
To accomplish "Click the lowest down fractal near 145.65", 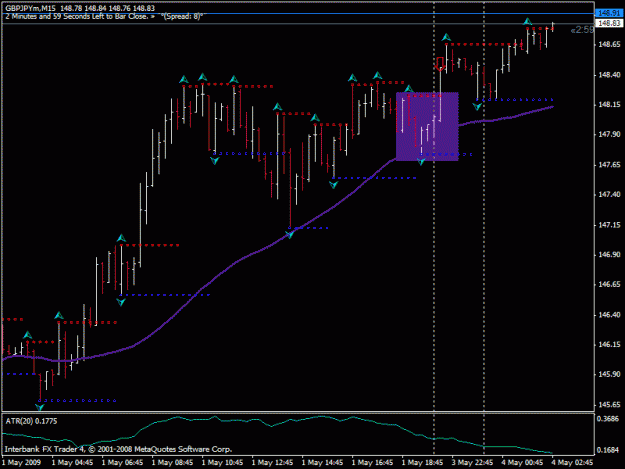I will (39, 407).
